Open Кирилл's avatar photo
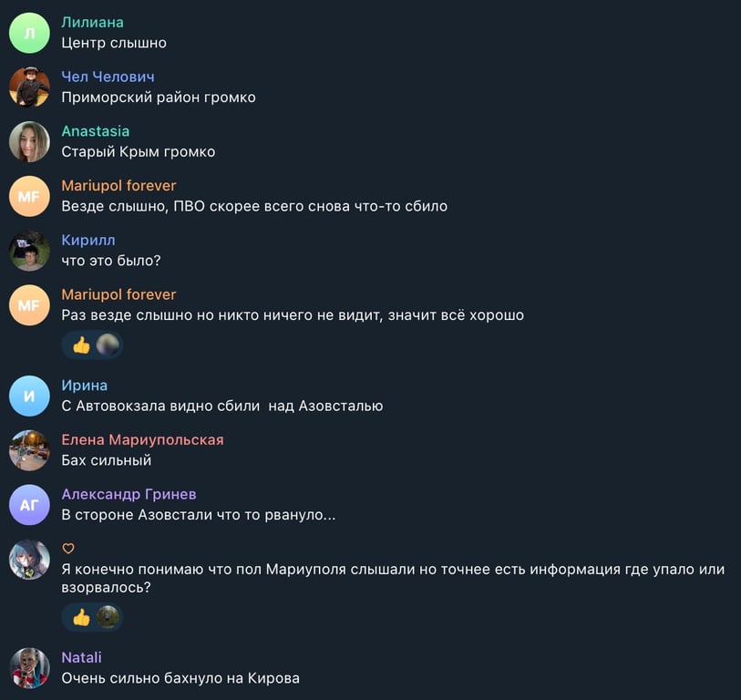Screen dimensions: 741x700 [29, 250]
